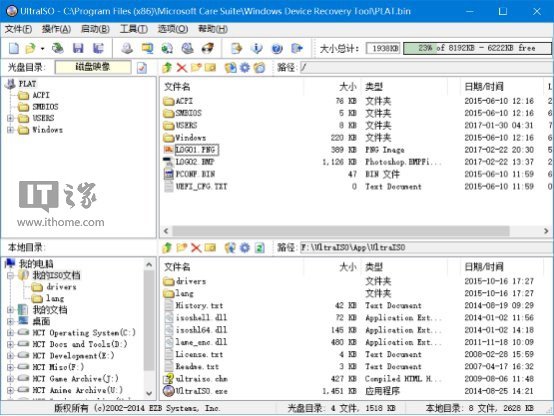Click the Save As toolbar icon
The width and height of the screenshot is (554, 416).
pyautogui.click(x=98, y=48)
